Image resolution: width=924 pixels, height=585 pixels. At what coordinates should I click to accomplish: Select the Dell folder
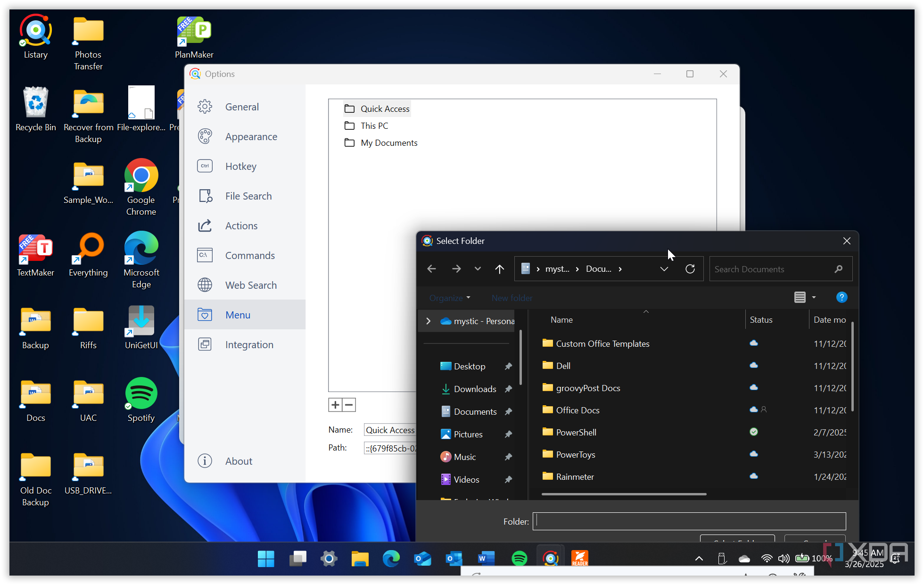[x=556, y=366]
